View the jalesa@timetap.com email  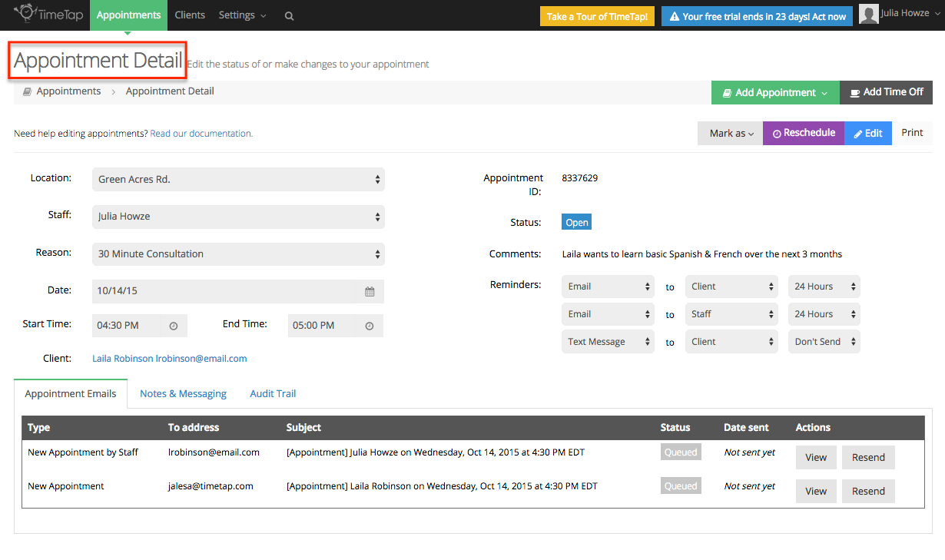[x=816, y=491]
